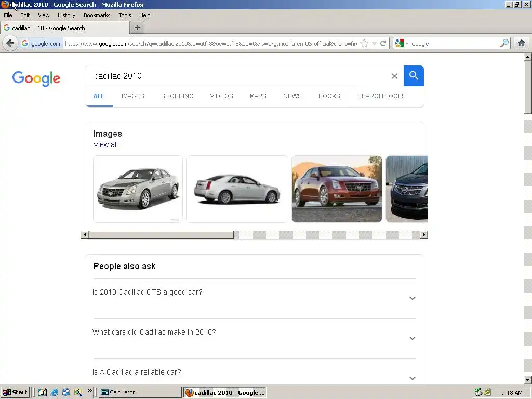
Task: Open the silver Cadillac front-view thumbnail
Action: [x=138, y=189]
